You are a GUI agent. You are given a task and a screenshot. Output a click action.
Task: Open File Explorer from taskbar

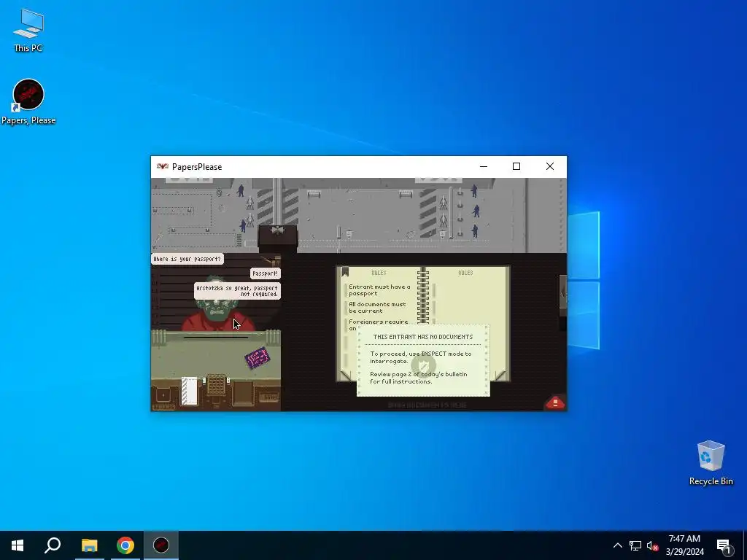pyautogui.click(x=89, y=545)
